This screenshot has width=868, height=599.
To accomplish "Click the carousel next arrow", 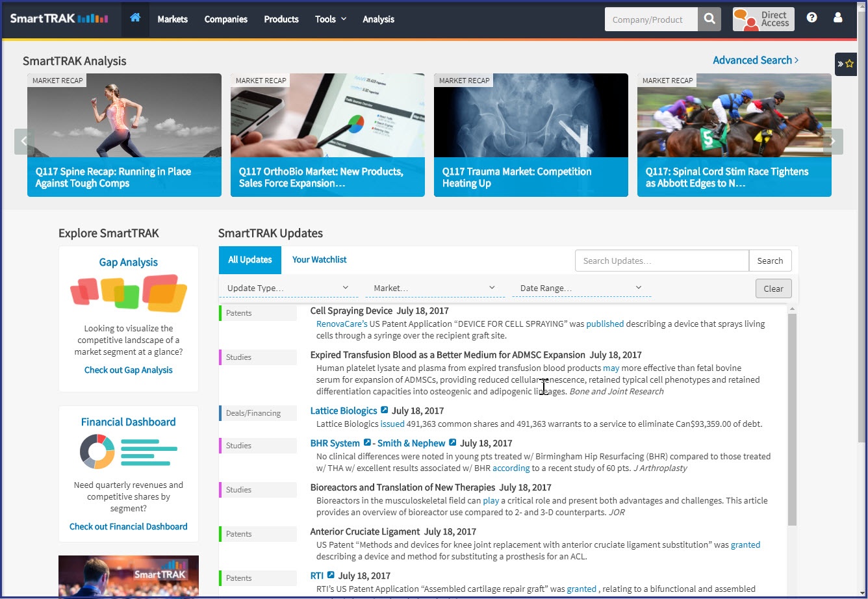I will click(833, 141).
